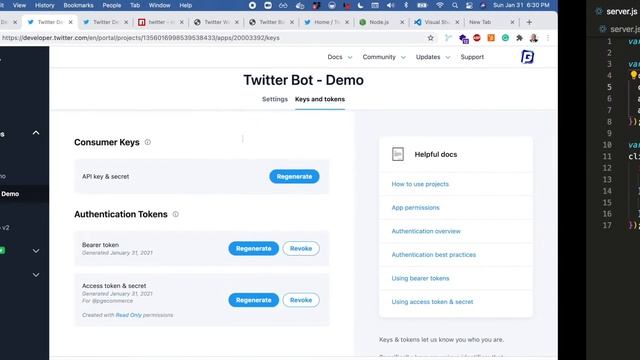Revoke the Access token & secret
Viewport: 640px width, 360px height.
pyautogui.click(x=301, y=300)
